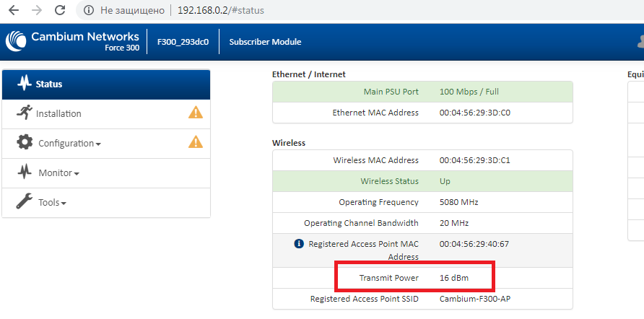Viewport: 644px width, 319px height.
Task: Click the F300_293dc0 device name
Action: click(183, 42)
